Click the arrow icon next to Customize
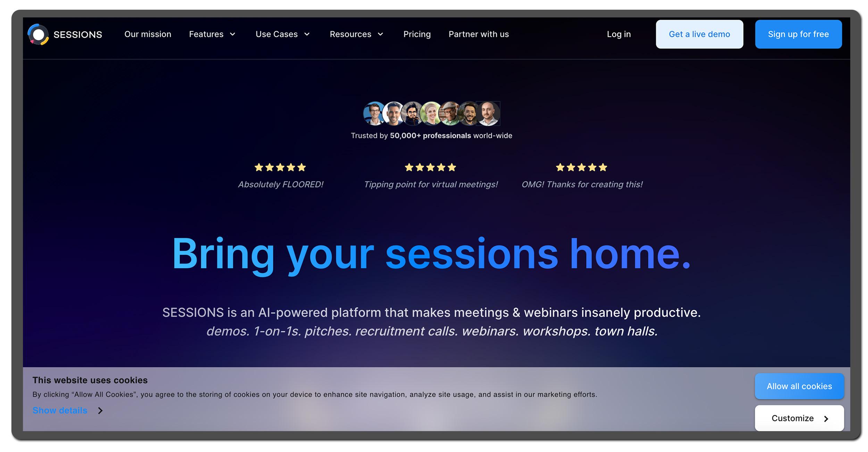The height and width of the screenshot is (452, 868). (x=828, y=418)
